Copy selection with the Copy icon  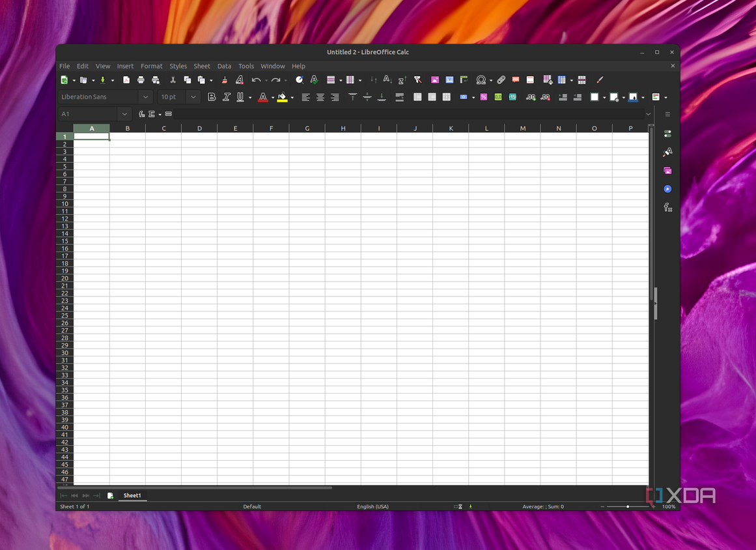point(187,80)
